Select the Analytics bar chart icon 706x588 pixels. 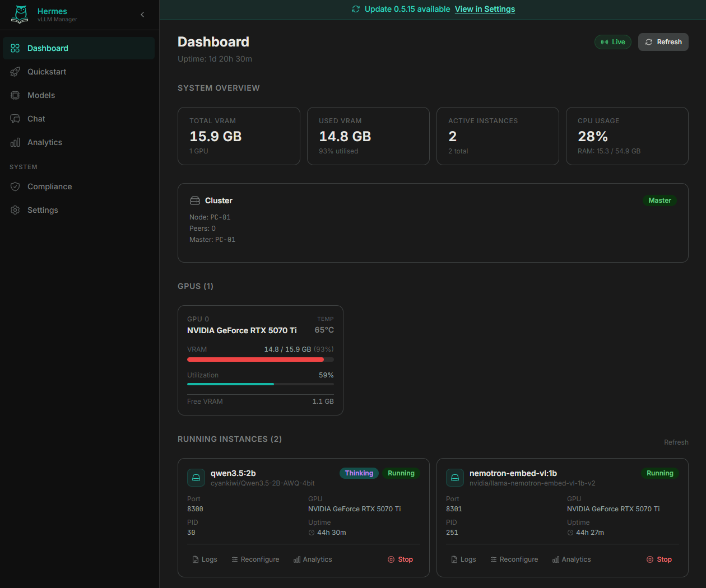[15, 142]
